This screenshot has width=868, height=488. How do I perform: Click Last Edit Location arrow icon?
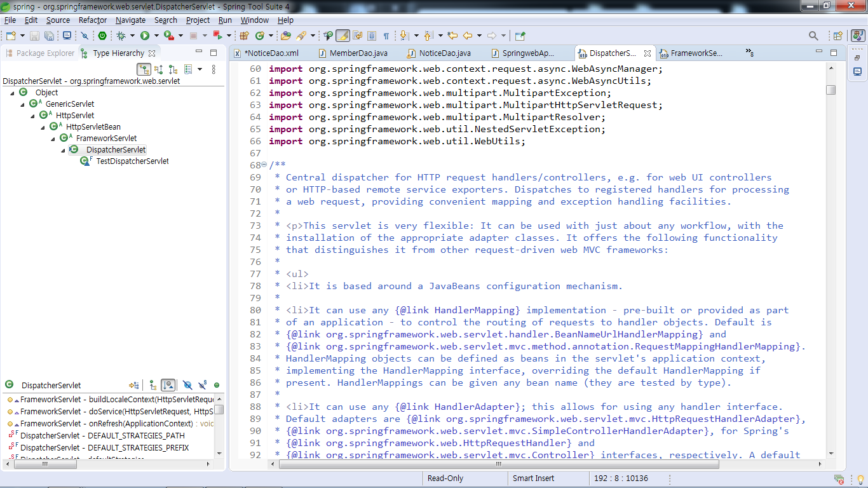click(452, 36)
